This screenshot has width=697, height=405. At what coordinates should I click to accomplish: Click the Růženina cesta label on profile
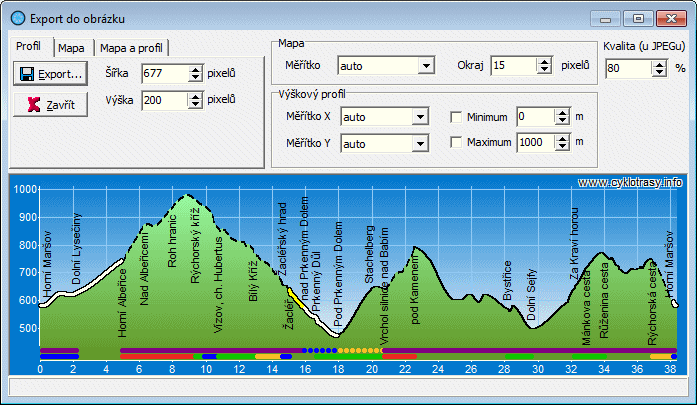coord(604,301)
